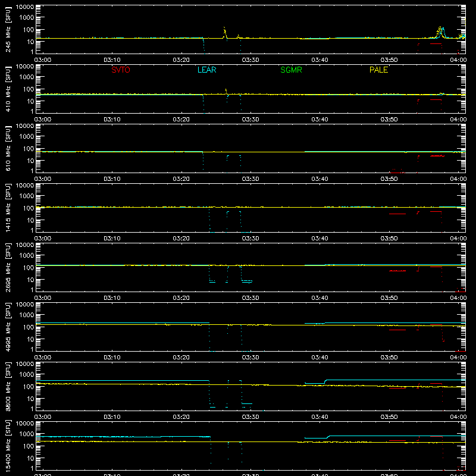Image resolution: width=476 pixels, height=476 pixels.
Task: Click 04:00 time label under 610 MHz panel
Action: (458, 179)
